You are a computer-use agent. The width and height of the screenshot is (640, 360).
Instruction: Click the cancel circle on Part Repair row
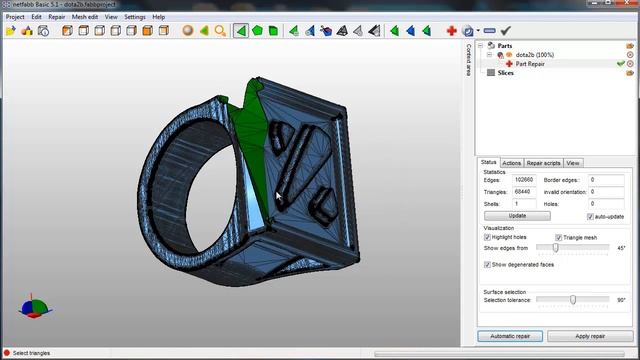pos(630,64)
